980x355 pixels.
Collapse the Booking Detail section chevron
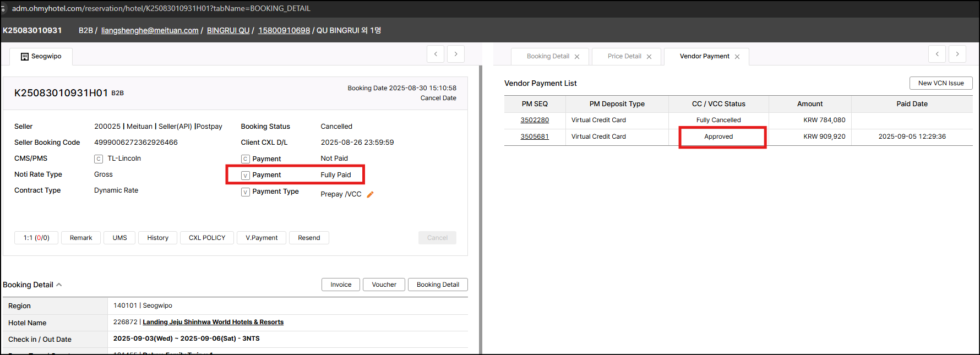[59, 285]
